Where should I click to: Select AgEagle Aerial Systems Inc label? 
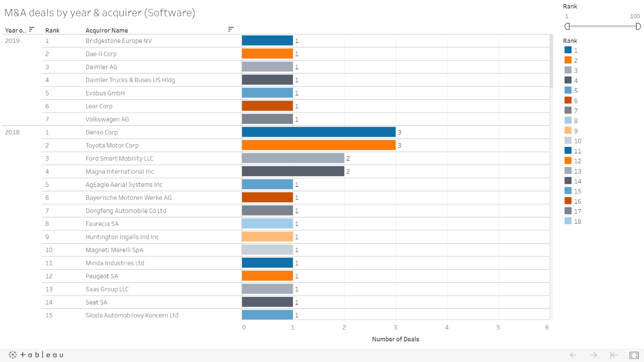pyautogui.click(x=124, y=185)
